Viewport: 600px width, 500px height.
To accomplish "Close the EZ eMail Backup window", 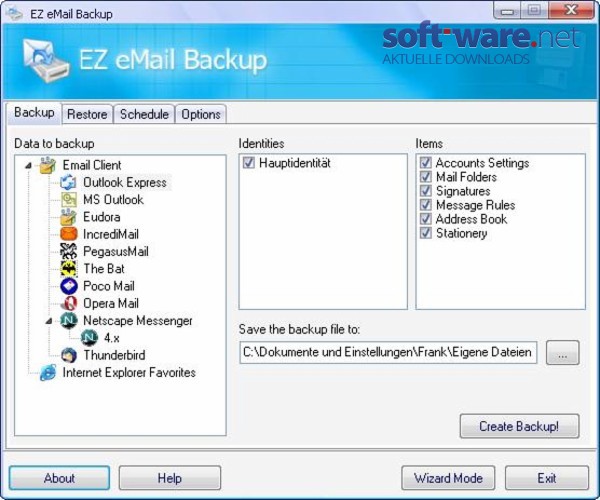I will tap(572, 10).
